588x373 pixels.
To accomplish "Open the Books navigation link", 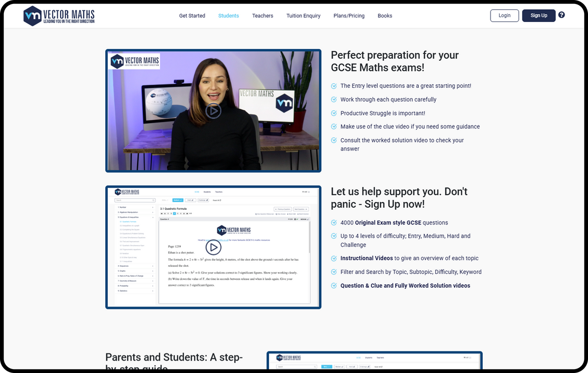I will tap(385, 16).
